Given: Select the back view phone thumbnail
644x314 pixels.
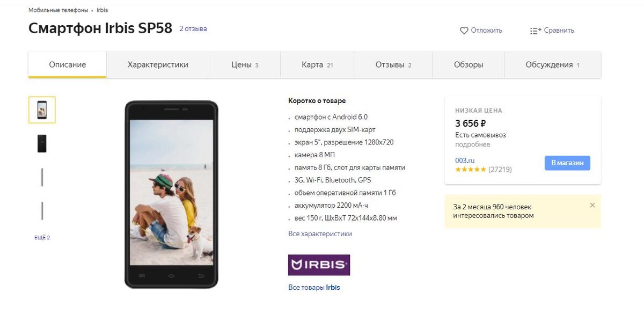Looking at the screenshot, I should tap(42, 143).
